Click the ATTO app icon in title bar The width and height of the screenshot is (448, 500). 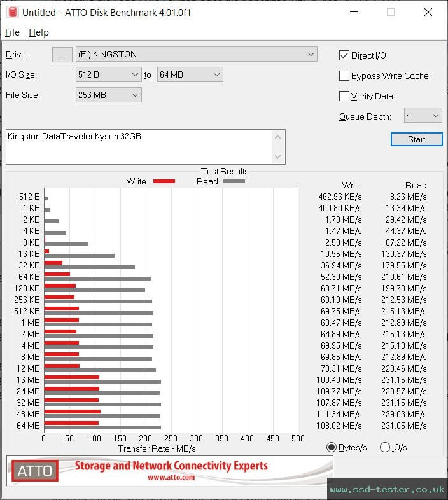click(13, 12)
